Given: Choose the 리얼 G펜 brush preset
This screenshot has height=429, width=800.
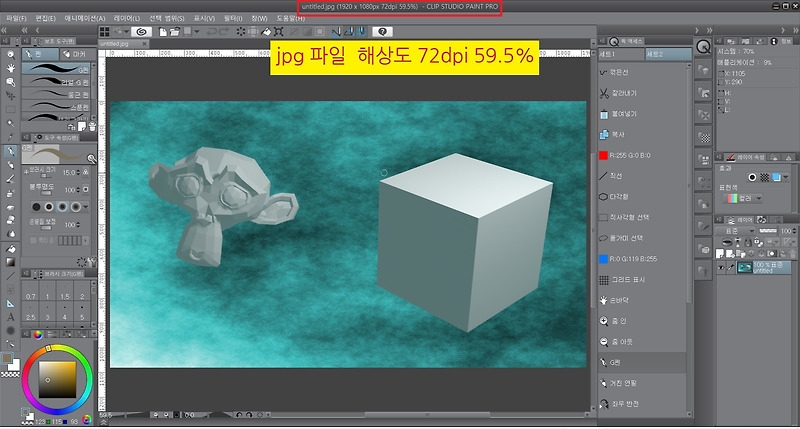Looking at the screenshot, I should (x=57, y=82).
